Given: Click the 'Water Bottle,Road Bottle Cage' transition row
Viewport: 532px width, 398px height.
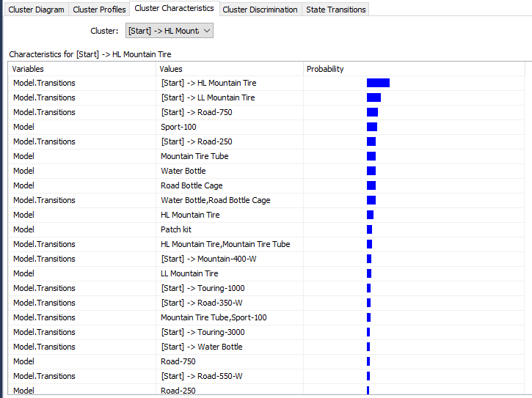Looking at the screenshot, I should [x=215, y=200].
